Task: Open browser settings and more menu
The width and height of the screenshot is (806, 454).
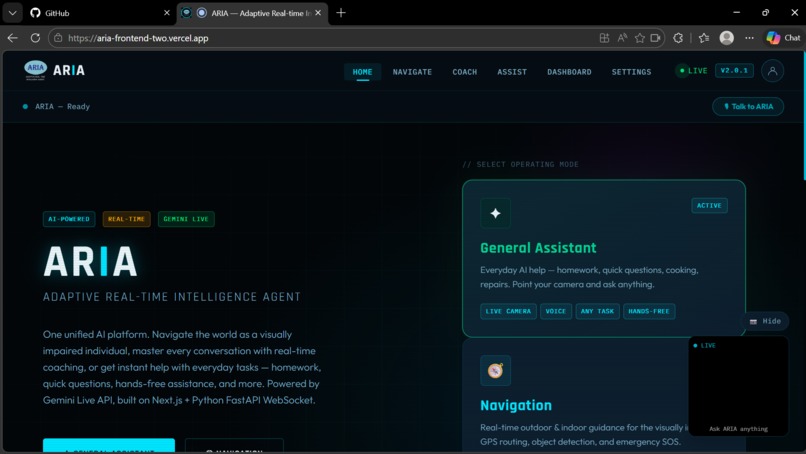Action: click(749, 38)
